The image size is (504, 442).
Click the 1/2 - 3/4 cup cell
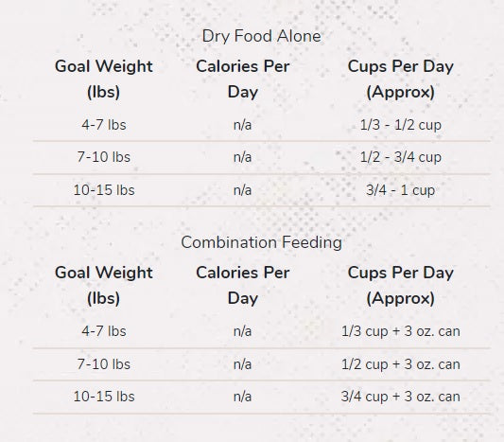[401, 157]
